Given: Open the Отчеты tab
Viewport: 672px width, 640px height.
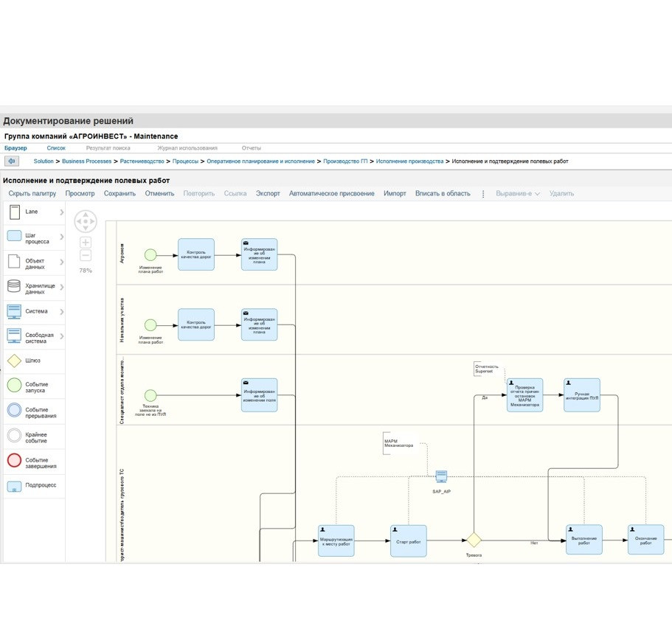Looking at the screenshot, I should [x=252, y=148].
